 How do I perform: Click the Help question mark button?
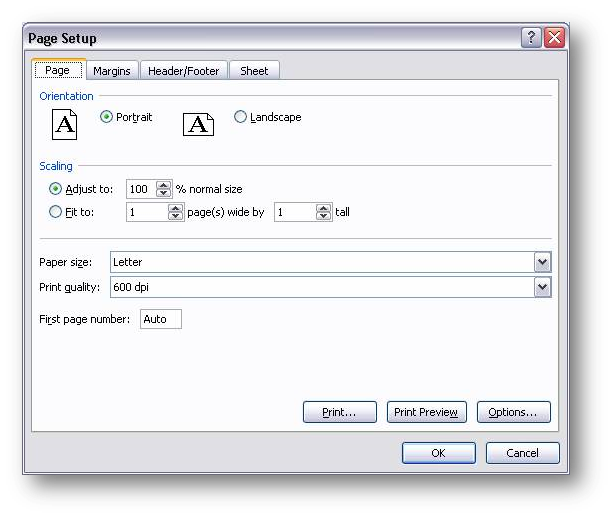[x=531, y=38]
